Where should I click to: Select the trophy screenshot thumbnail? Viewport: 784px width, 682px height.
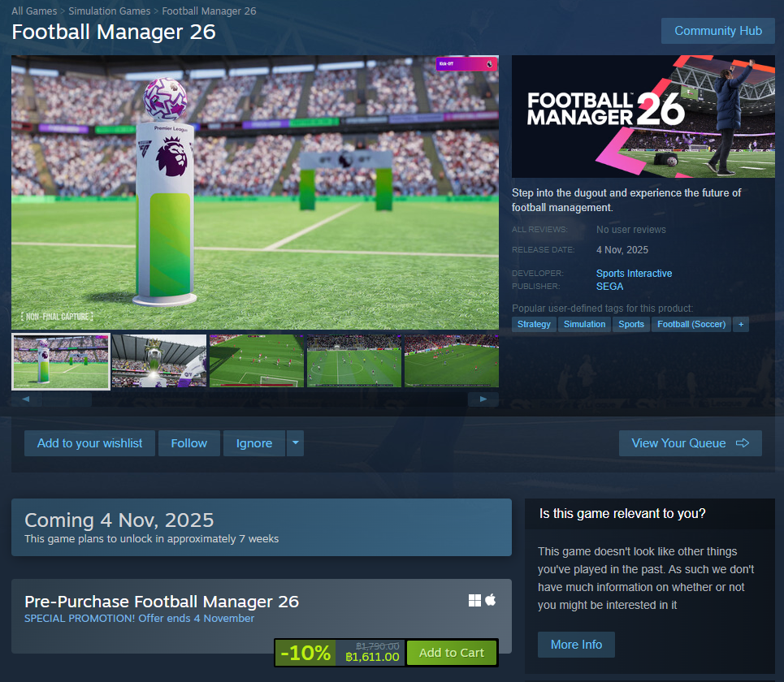tap(159, 360)
